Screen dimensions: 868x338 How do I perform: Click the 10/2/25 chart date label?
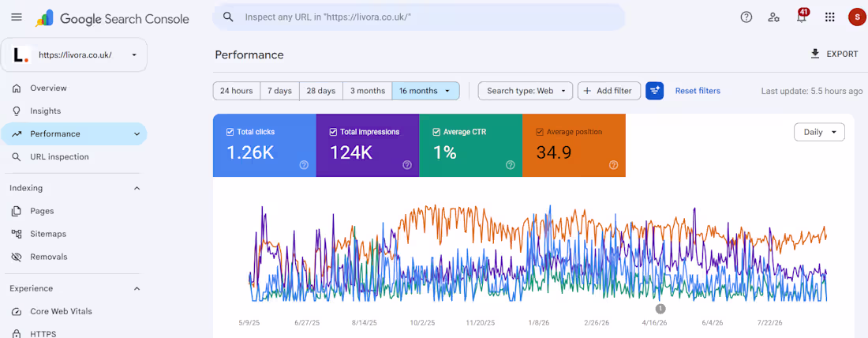click(424, 322)
